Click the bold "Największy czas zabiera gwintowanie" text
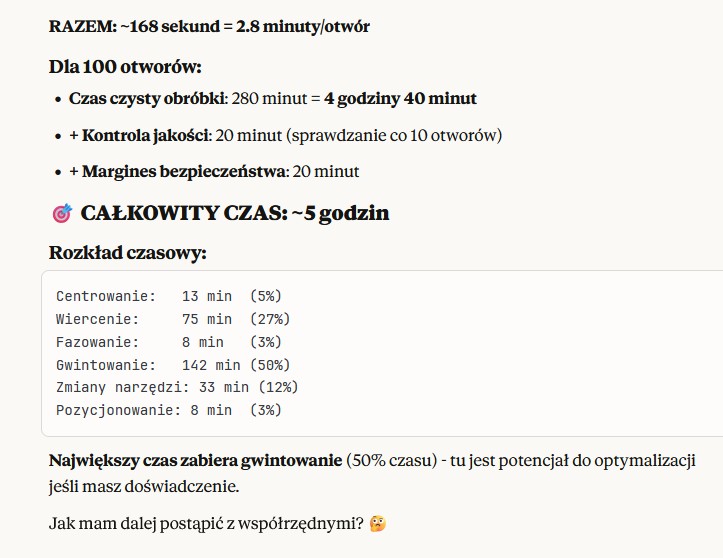 (195, 461)
